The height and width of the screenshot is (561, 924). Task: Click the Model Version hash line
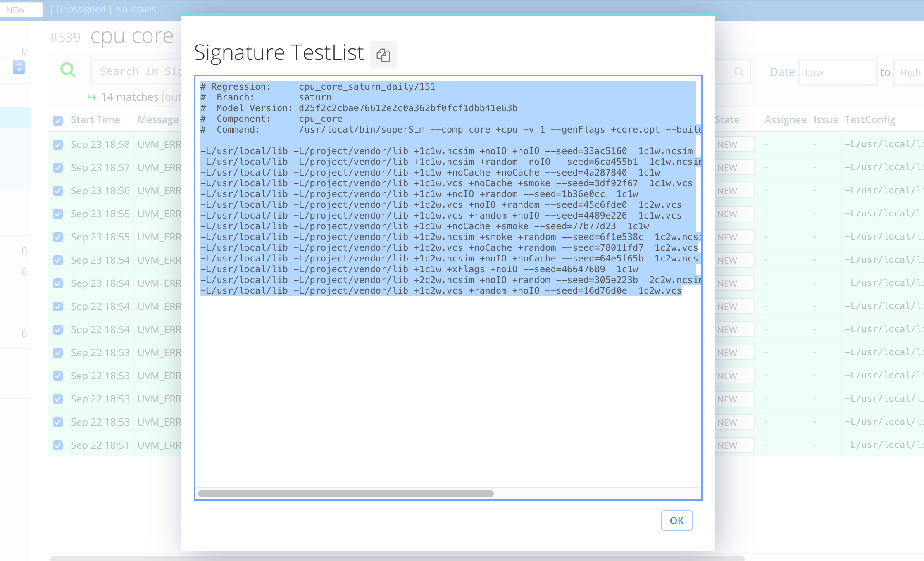point(359,108)
